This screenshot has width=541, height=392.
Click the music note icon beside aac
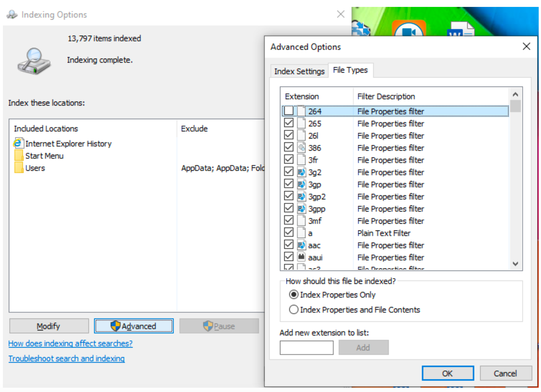click(x=302, y=245)
